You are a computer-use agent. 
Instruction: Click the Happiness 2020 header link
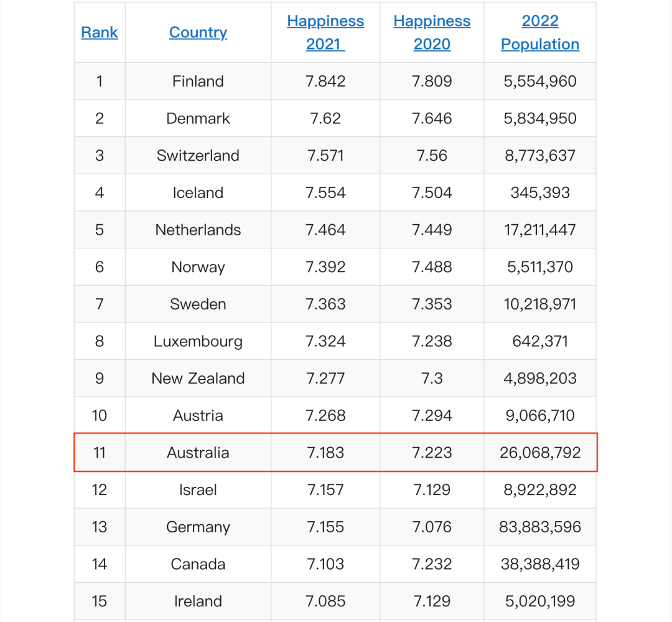(432, 32)
